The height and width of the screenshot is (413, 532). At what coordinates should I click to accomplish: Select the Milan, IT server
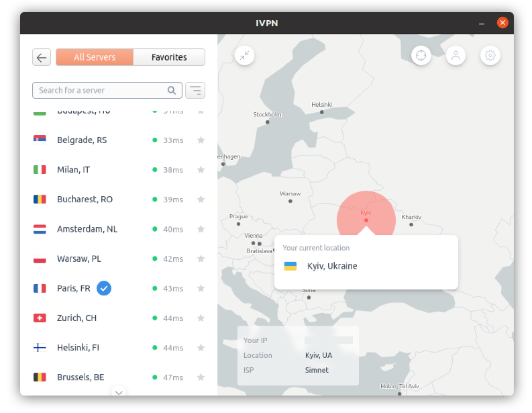click(119, 169)
